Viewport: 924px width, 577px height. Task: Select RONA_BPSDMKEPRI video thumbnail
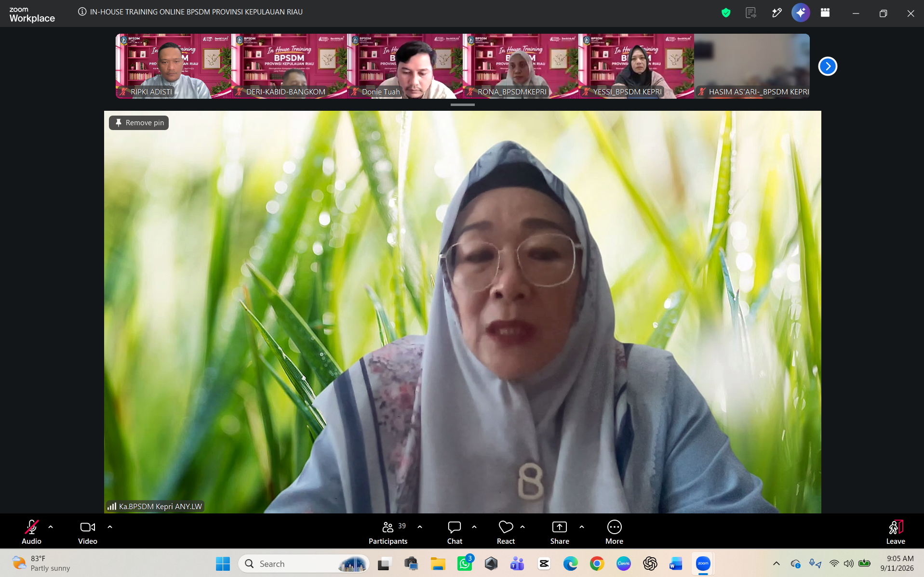tap(521, 66)
